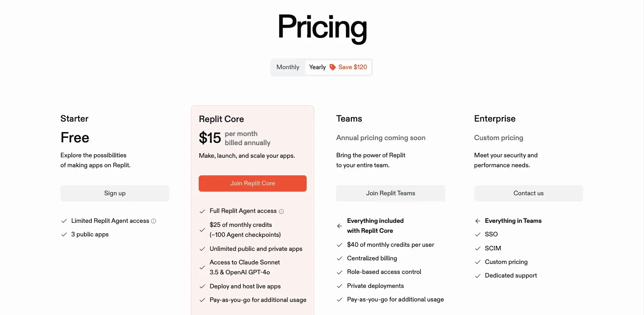Click the info icon beside Limited Replit Agent access

154,221
